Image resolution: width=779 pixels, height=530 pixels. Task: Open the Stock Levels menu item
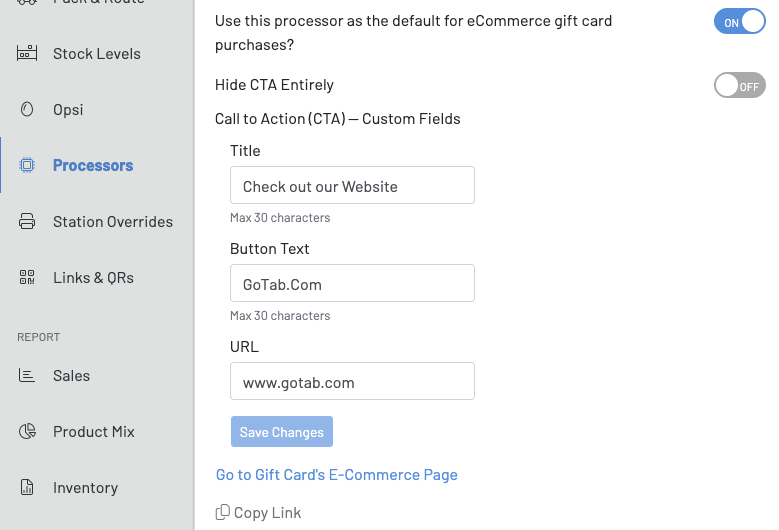(x=96, y=54)
